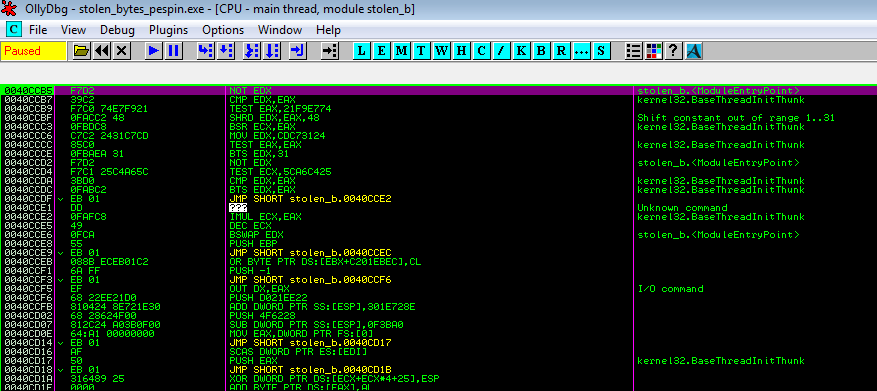The width and height of the screenshot is (877, 391).
Task: Click OllyDbg red icon in title bar
Action: tap(10, 9)
